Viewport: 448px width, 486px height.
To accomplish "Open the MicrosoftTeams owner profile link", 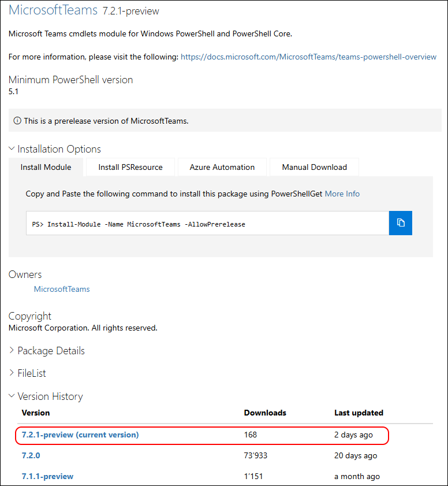I will (62, 289).
